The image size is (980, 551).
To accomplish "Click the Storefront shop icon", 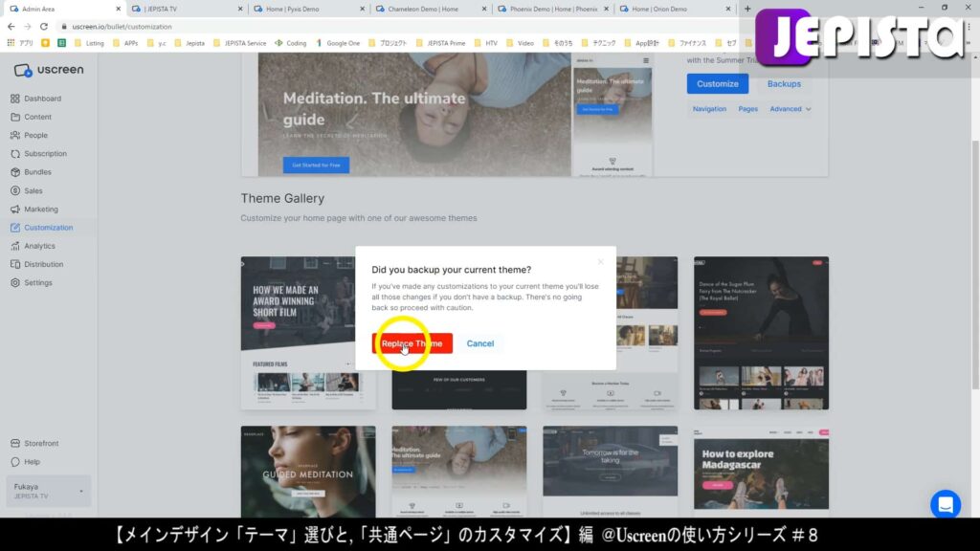I will [x=15, y=444].
